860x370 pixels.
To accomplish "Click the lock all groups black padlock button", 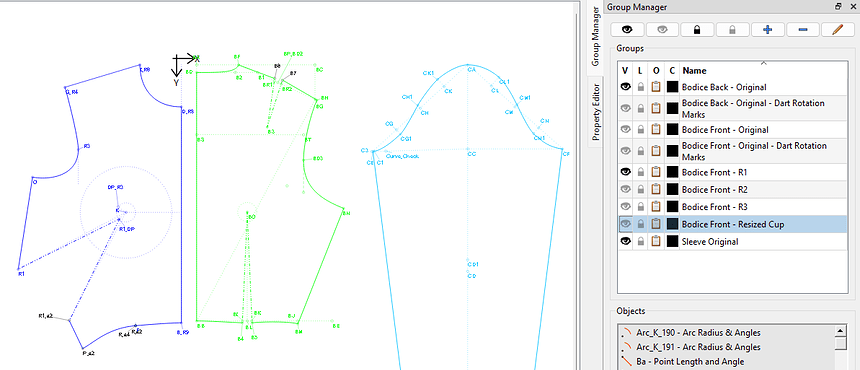I will pos(697,30).
